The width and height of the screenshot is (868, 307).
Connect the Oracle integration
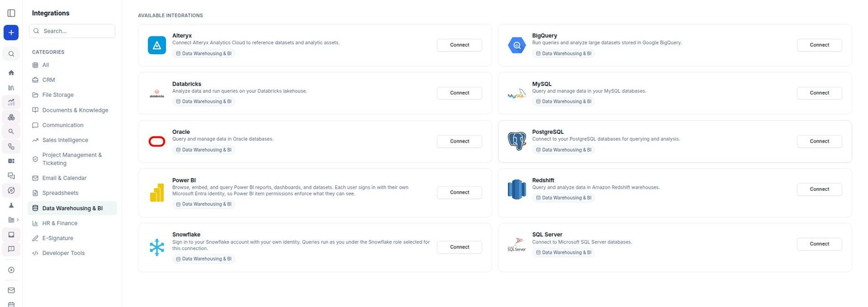pyautogui.click(x=459, y=141)
